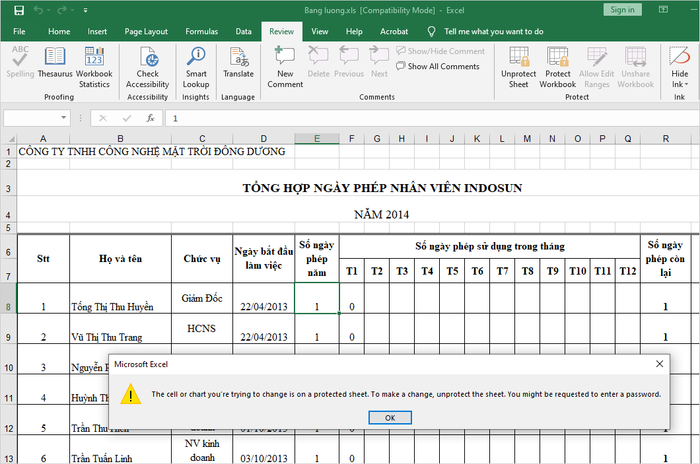Show Workbook Statistics
This screenshot has height=464, width=700.
point(94,67)
